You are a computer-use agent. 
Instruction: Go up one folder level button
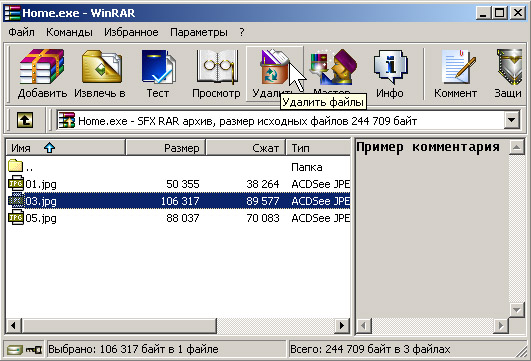(25, 120)
